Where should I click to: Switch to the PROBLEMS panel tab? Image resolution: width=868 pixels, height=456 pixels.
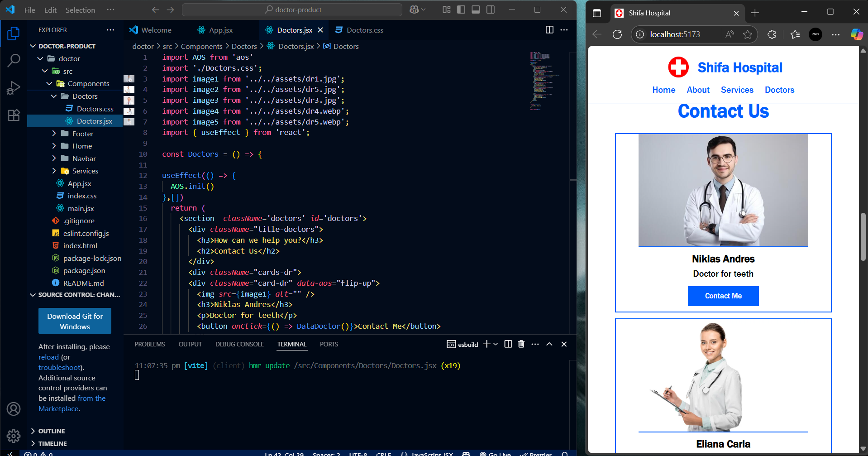tap(149, 344)
